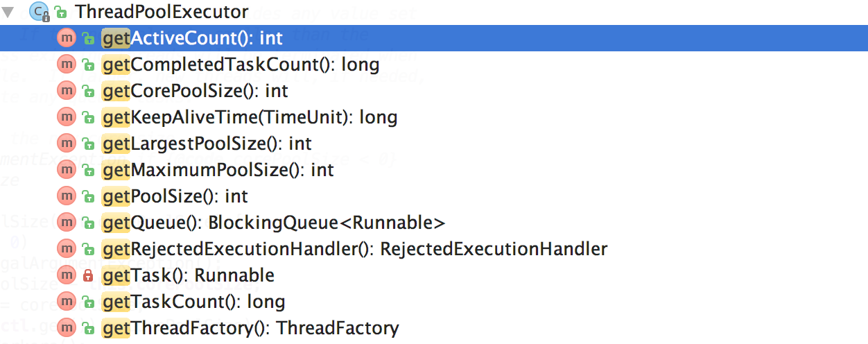Viewport: 868px width, 344px height.
Task: Click the private red lock icon beside getTask()
Action: pyautogui.click(x=88, y=276)
